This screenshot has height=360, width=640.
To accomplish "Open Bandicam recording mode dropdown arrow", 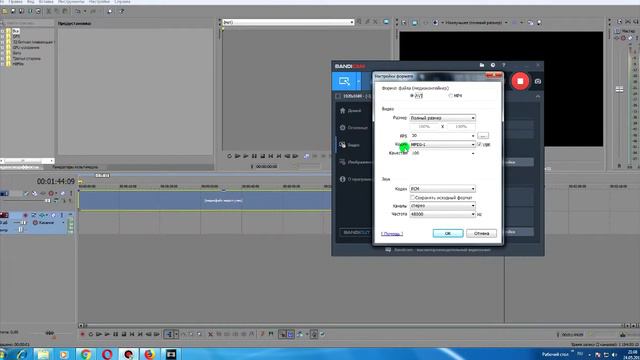I will pos(358,81).
